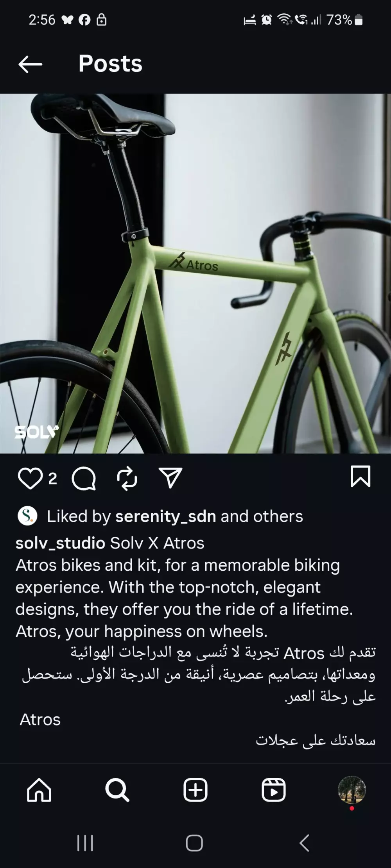The height and width of the screenshot is (868, 391).
Task: Tap the Android home button
Action: point(194,843)
